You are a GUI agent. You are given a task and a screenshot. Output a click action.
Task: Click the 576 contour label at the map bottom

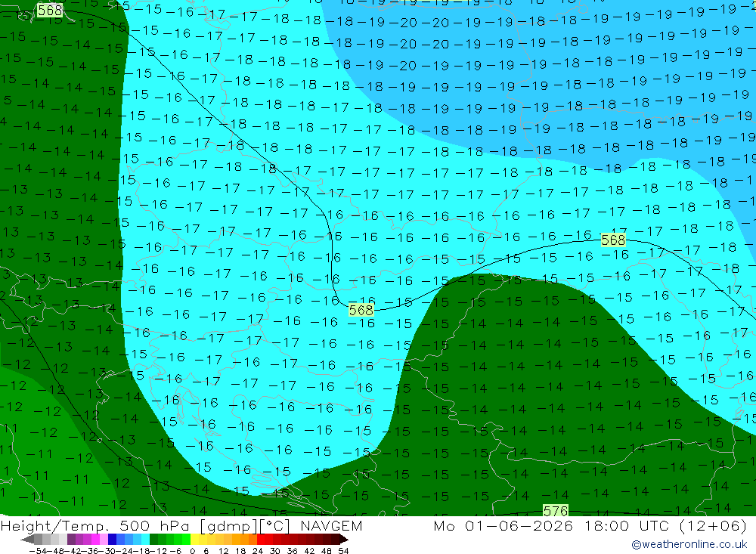(x=556, y=511)
